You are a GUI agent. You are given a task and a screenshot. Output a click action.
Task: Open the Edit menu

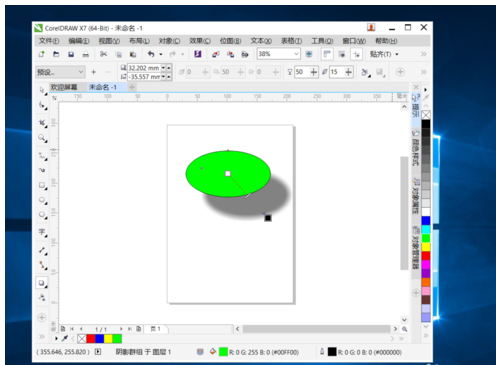pos(79,41)
